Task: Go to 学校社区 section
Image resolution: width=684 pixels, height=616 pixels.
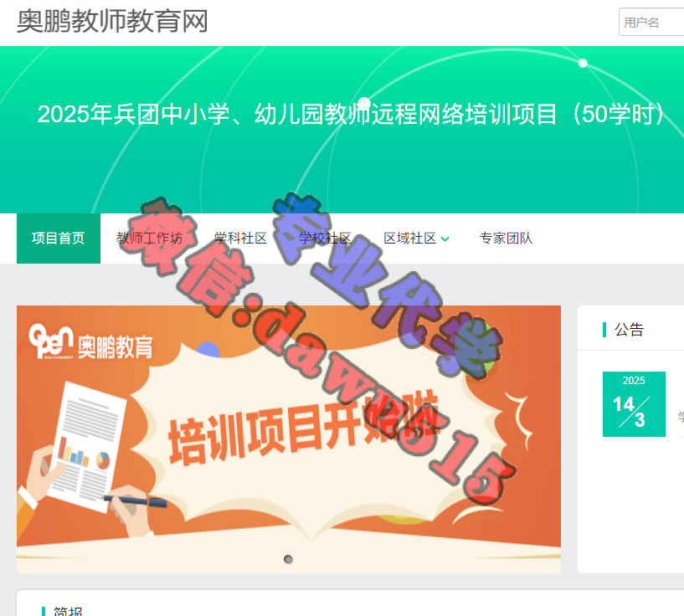Action: tap(325, 238)
